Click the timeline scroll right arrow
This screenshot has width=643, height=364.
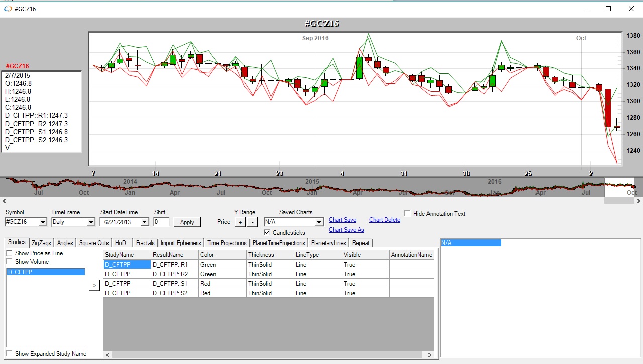click(638, 201)
